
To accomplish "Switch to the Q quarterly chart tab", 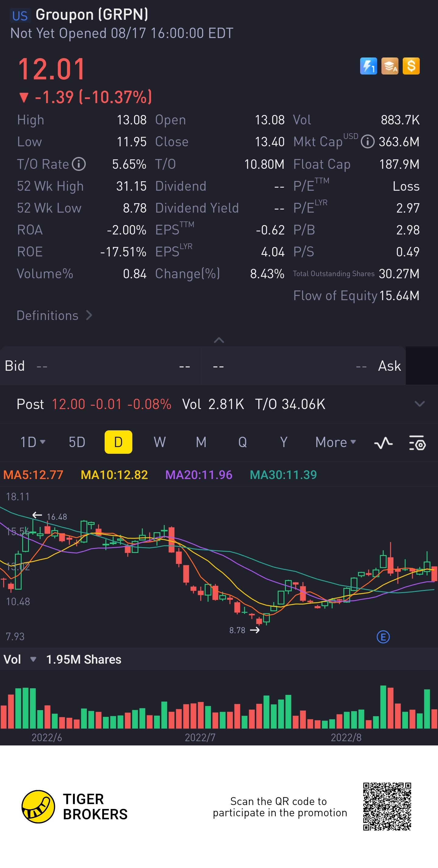I will (243, 442).
